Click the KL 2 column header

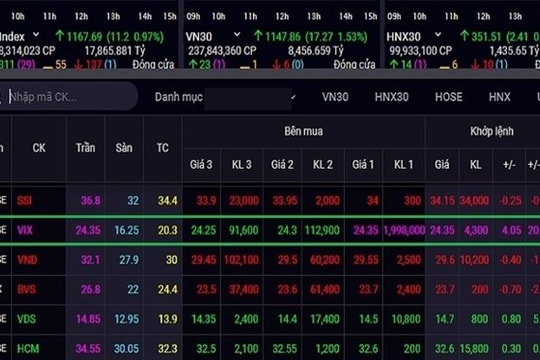323,165
